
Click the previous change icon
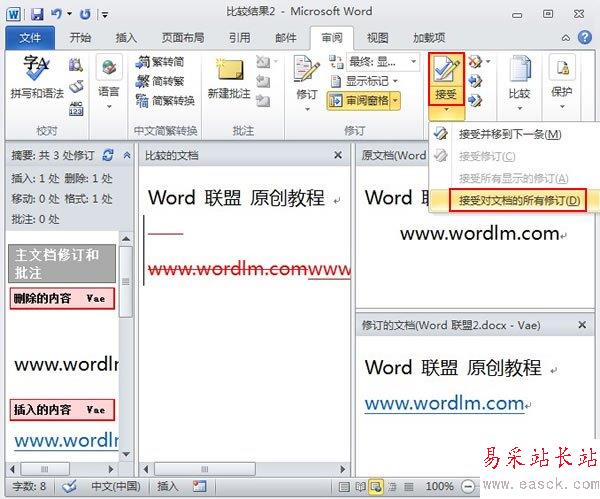pos(474,81)
